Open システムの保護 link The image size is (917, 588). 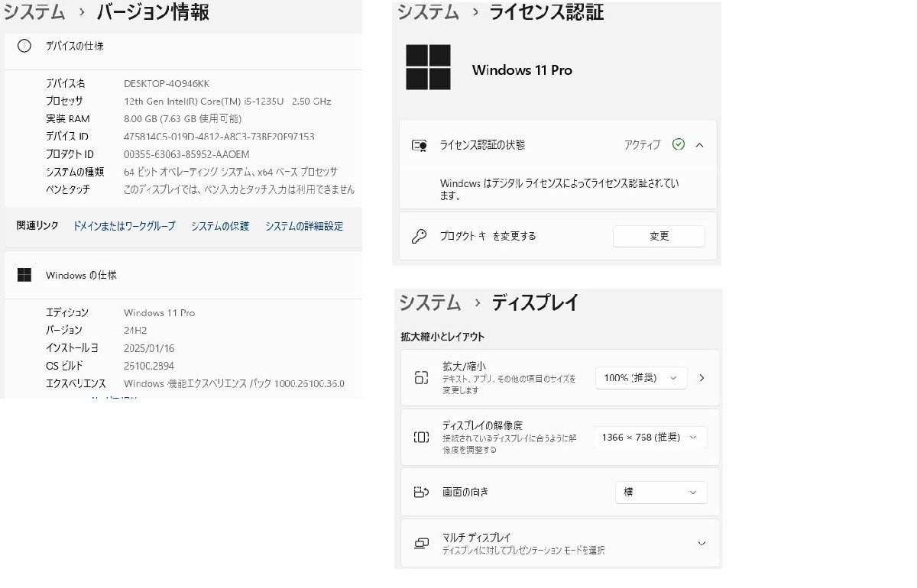(220, 226)
